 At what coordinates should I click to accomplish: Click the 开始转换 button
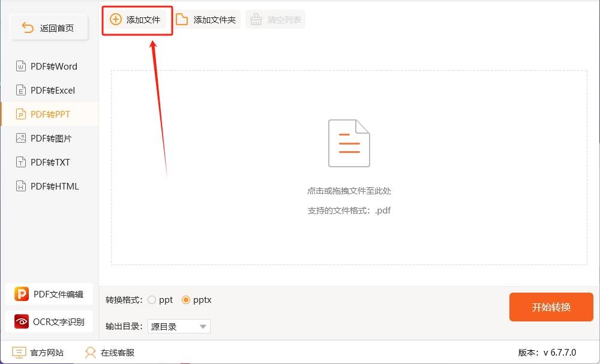(x=551, y=306)
